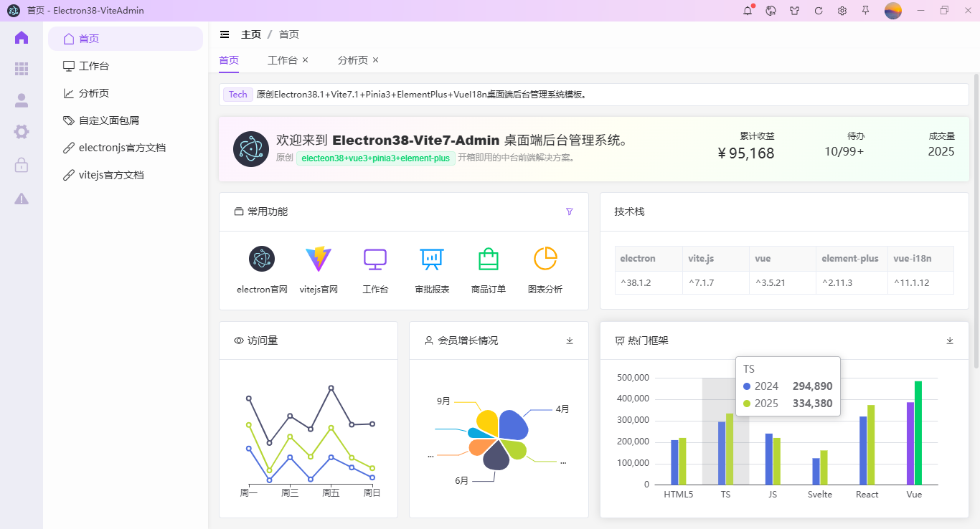Open the filter icon in 常用功能 card
The image size is (980, 529).
pos(570,211)
